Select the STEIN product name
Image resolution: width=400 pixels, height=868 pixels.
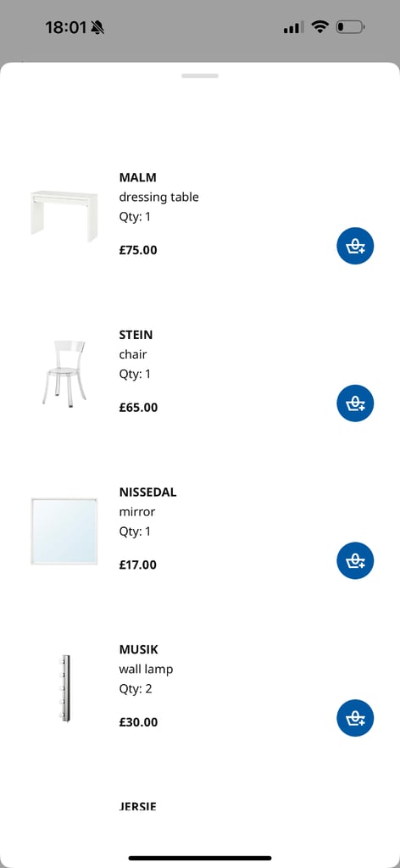point(136,335)
